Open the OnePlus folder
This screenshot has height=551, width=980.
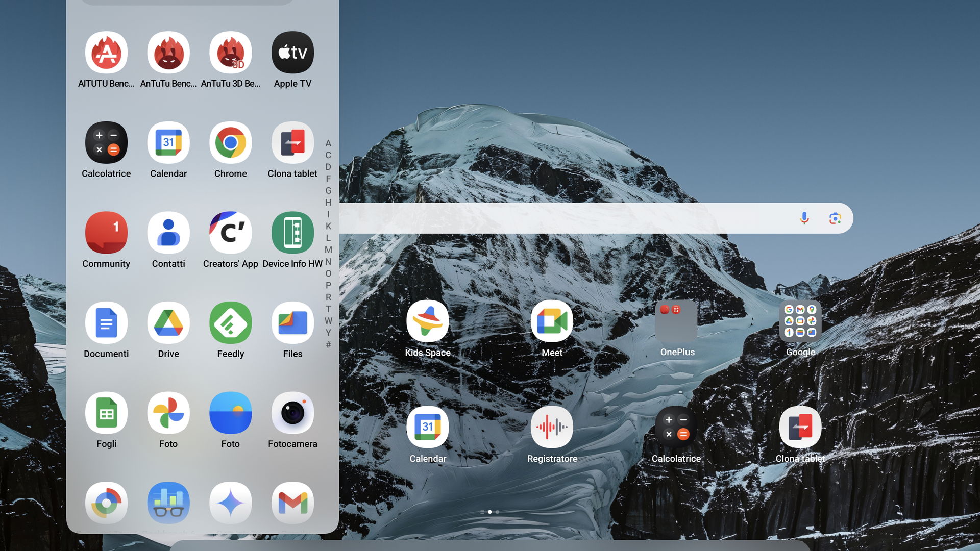coord(676,321)
